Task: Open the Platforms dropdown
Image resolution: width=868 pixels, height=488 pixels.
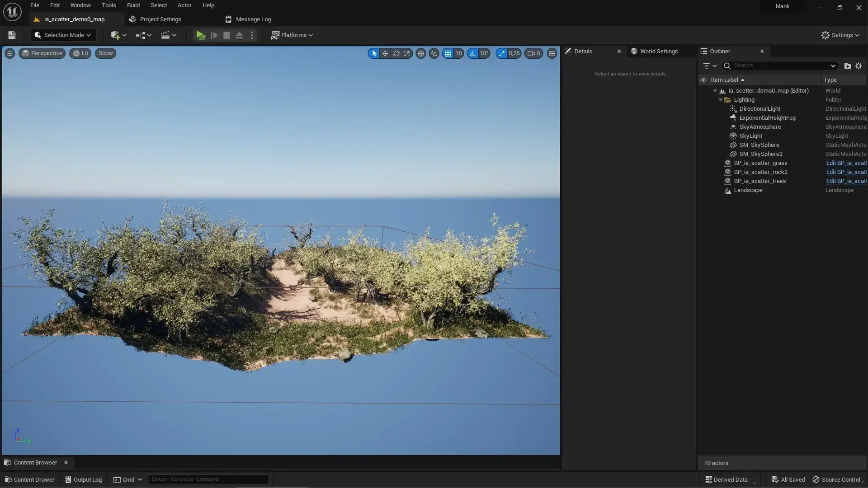Action: (x=292, y=35)
